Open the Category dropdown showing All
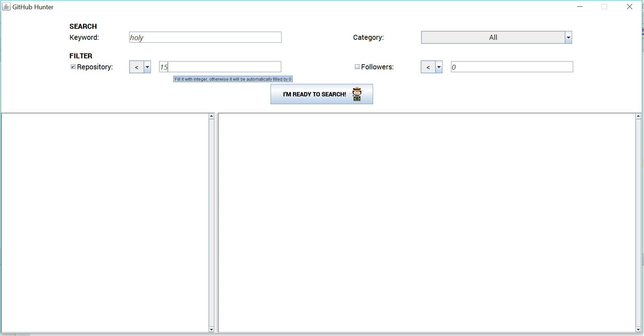The width and height of the screenshot is (644, 336). 497,37
